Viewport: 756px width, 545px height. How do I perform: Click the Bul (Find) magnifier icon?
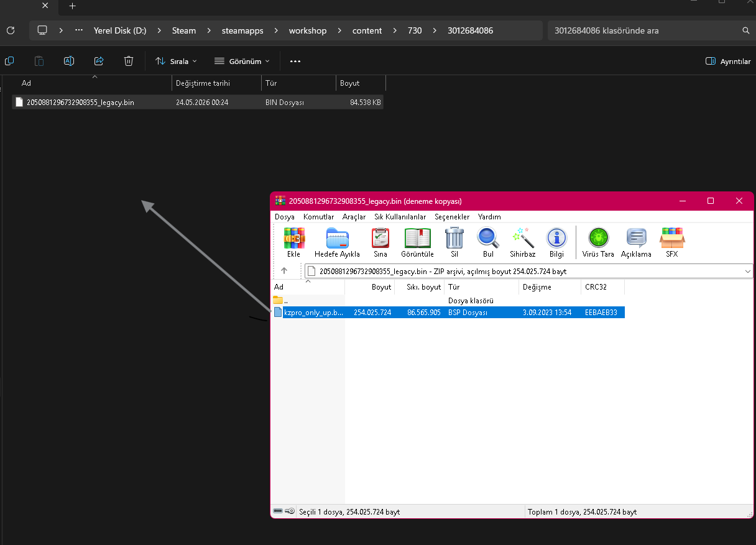488,238
